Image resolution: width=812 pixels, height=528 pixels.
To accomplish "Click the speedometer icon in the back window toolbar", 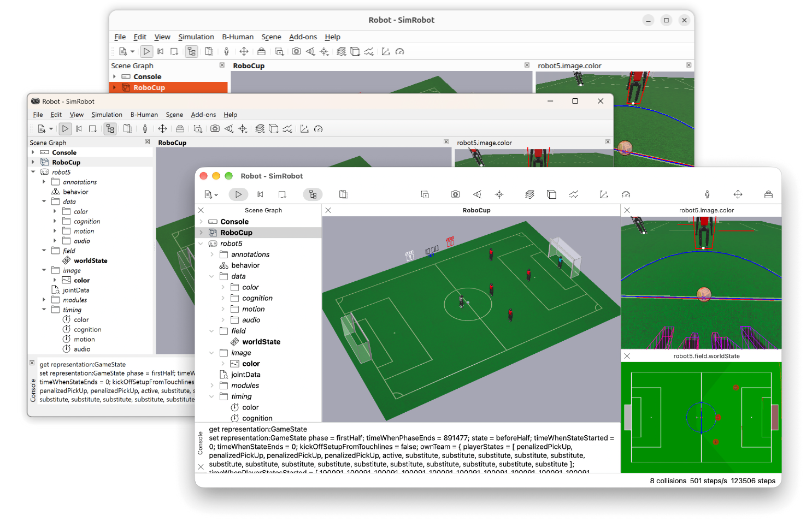I will click(x=400, y=51).
